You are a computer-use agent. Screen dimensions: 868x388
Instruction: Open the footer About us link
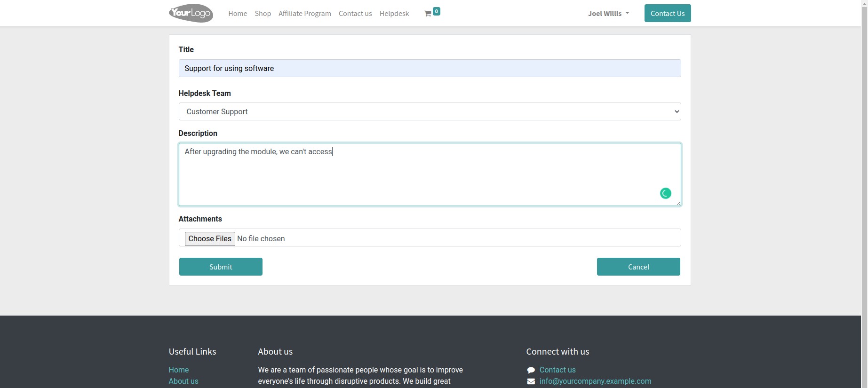coord(183,381)
